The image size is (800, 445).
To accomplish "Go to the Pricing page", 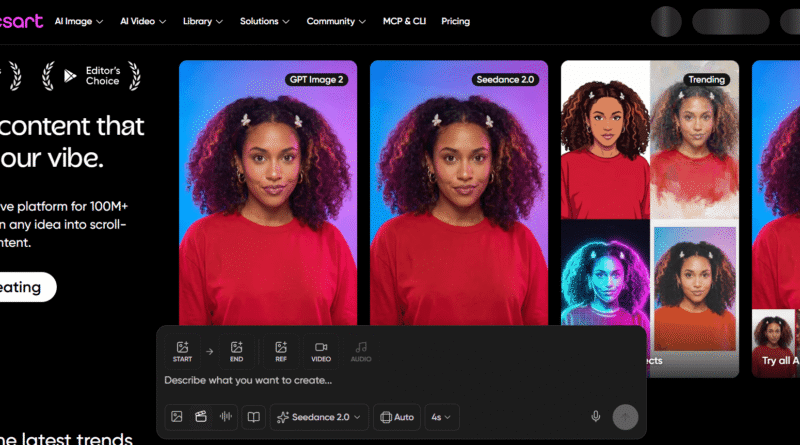I will point(456,21).
